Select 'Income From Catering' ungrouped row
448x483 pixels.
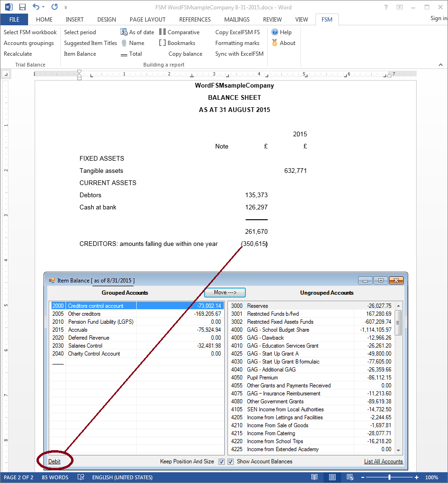(x=311, y=433)
